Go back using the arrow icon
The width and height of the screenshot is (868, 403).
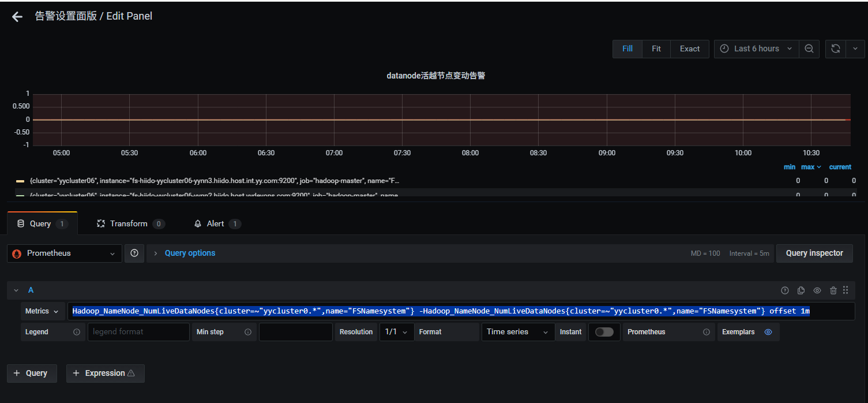point(17,17)
